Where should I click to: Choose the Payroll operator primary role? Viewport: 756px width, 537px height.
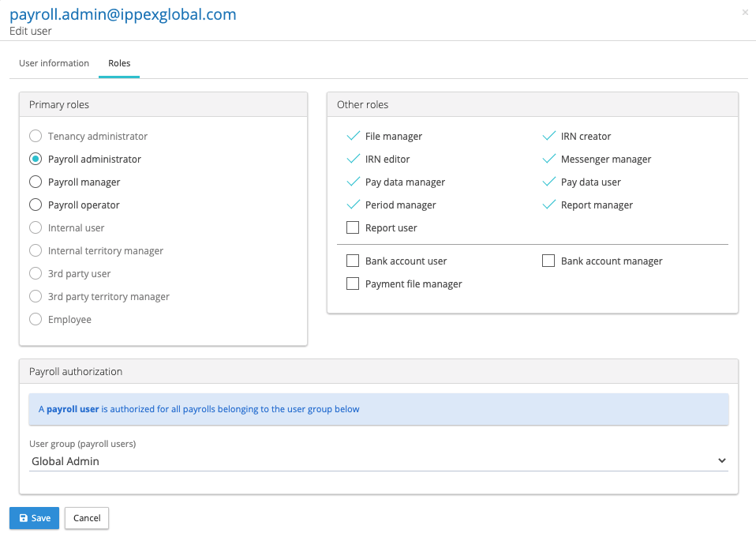point(36,205)
